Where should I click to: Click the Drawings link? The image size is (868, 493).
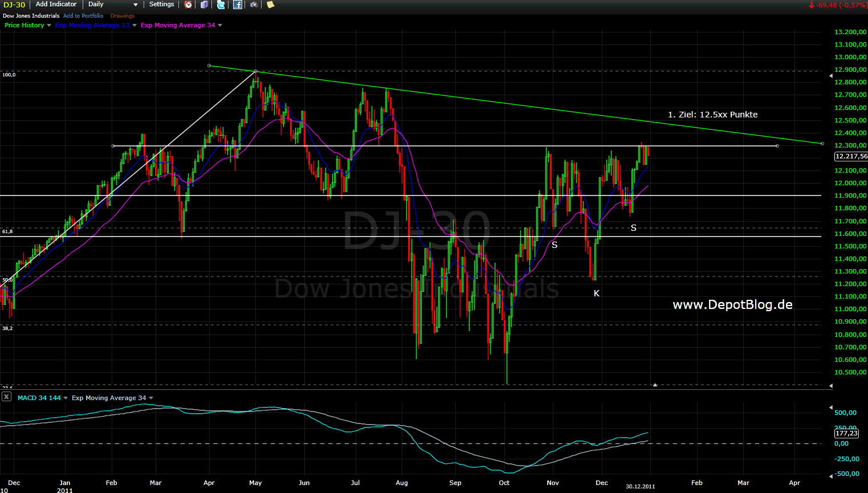click(123, 16)
